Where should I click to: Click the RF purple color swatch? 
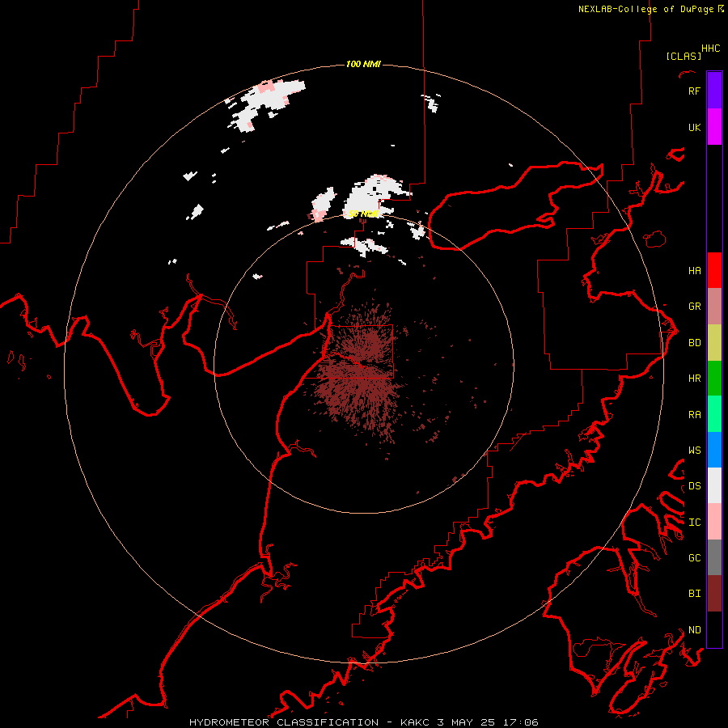(x=714, y=91)
